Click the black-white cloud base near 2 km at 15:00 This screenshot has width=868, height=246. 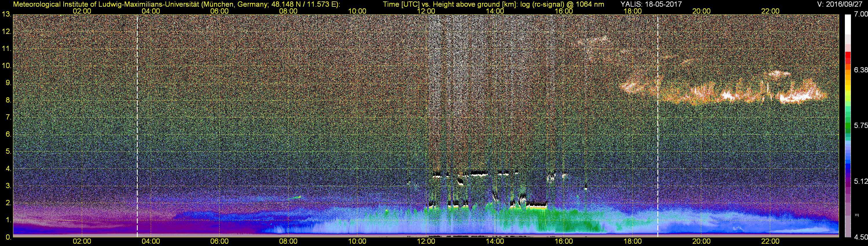coord(536,205)
